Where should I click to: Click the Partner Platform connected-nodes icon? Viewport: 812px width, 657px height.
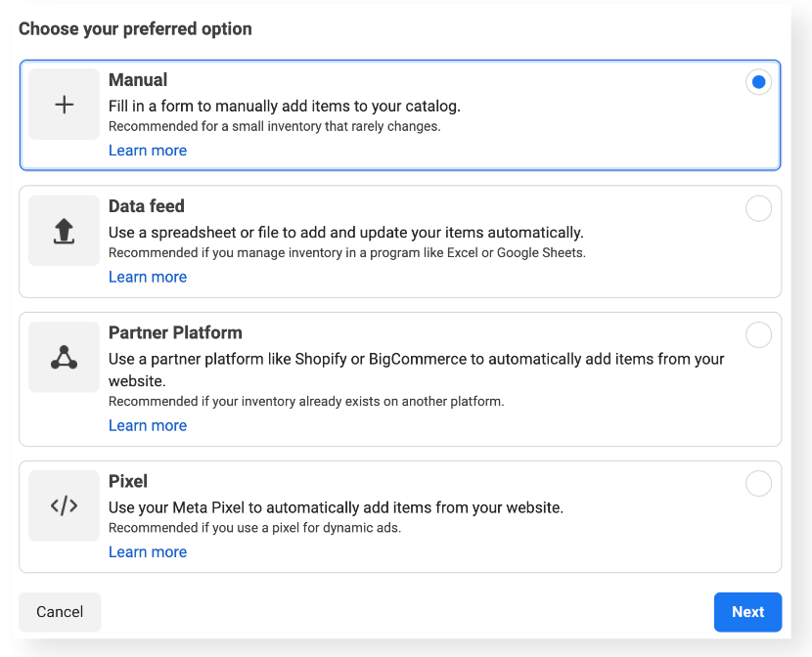(65, 358)
